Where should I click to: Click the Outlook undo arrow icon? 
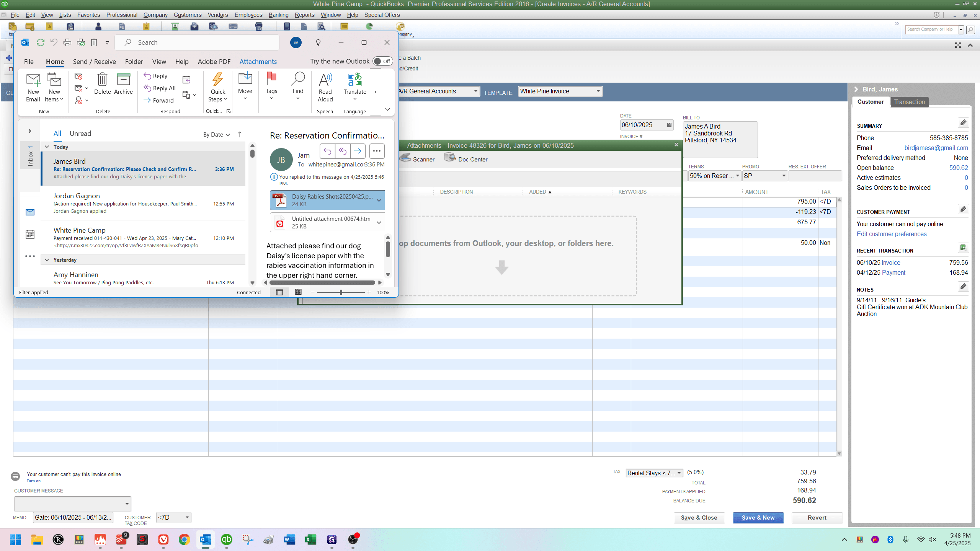click(54, 42)
